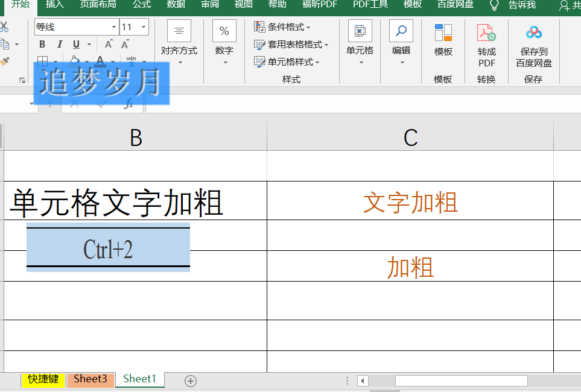Open the 百度网盘 ribbon tab

(x=456, y=4)
